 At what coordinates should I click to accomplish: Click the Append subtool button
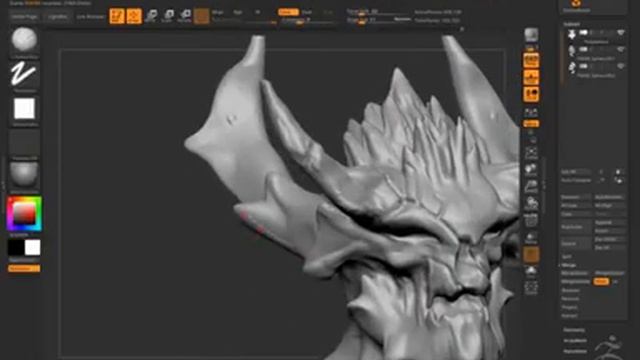tap(609, 222)
